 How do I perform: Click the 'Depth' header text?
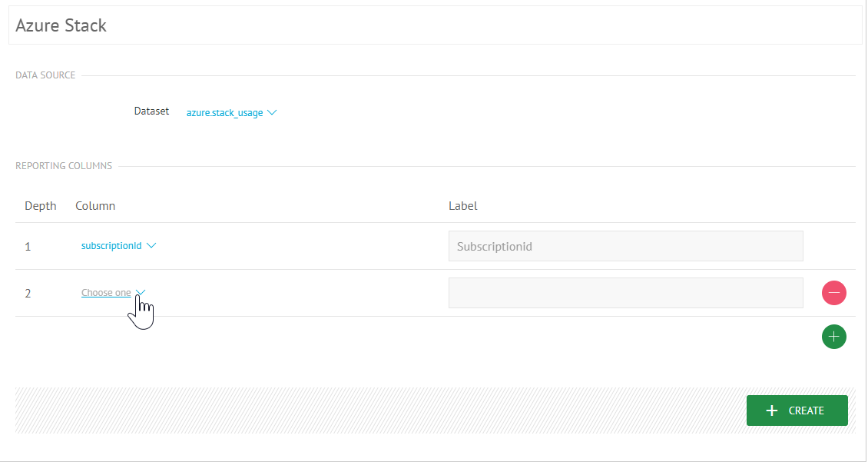(x=41, y=206)
